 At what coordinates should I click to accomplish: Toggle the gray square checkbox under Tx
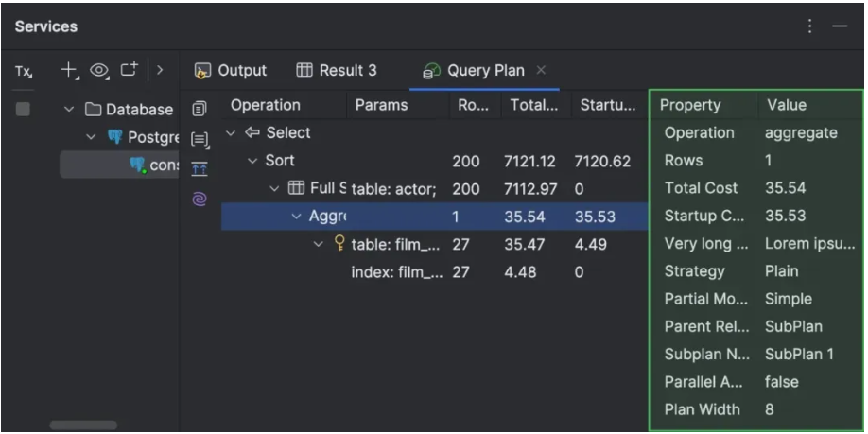click(x=24, y=109)
